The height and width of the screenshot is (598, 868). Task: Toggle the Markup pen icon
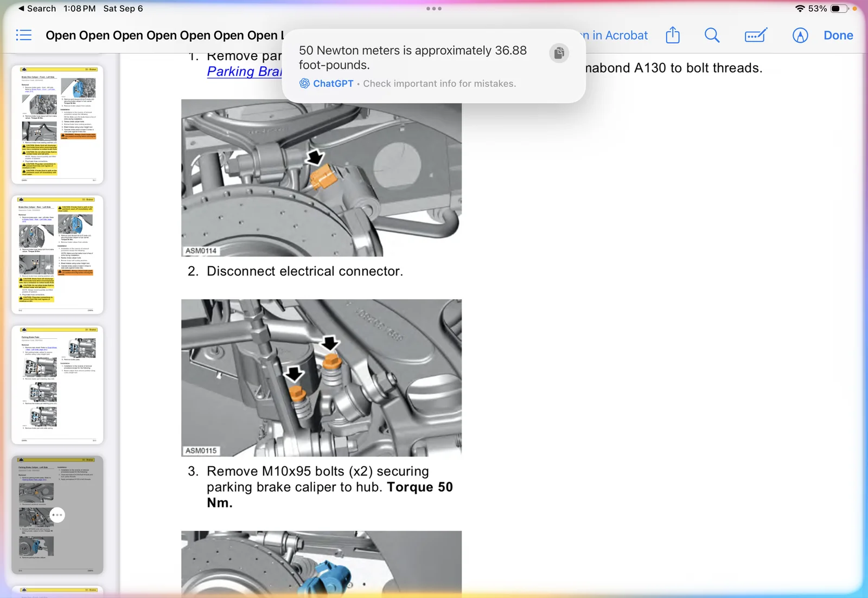[800, 35]
